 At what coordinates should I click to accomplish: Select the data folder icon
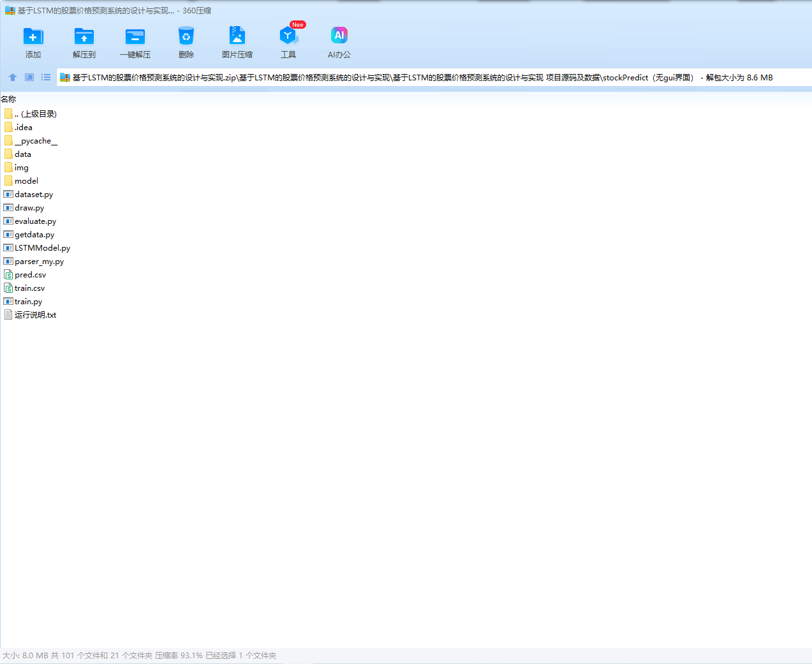[x=8, y=154]
